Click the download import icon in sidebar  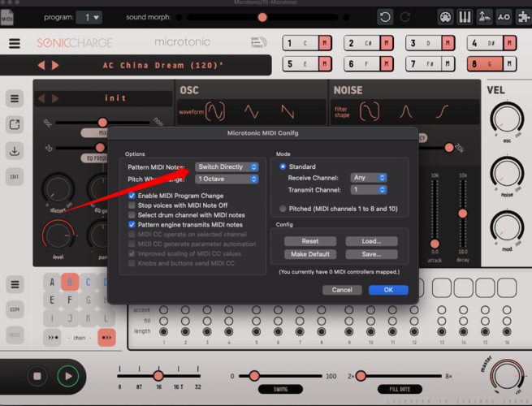click(x=15, y=150)
